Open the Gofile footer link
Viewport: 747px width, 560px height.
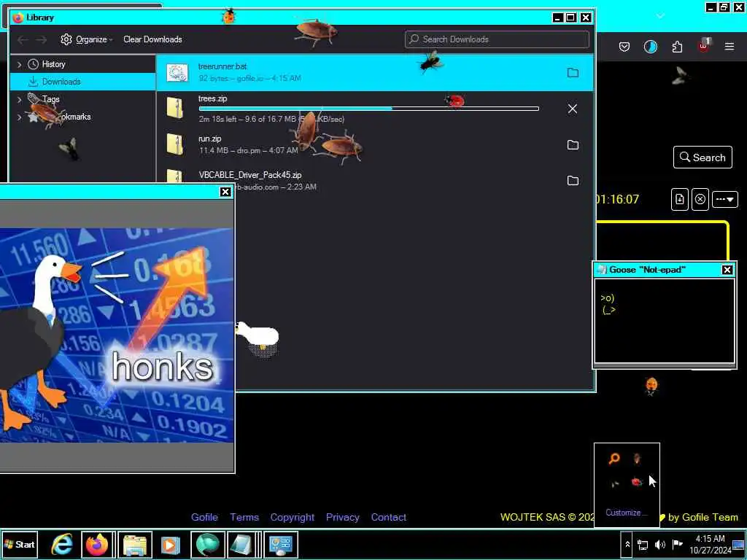pyautogui.click(x=204, y=517)
